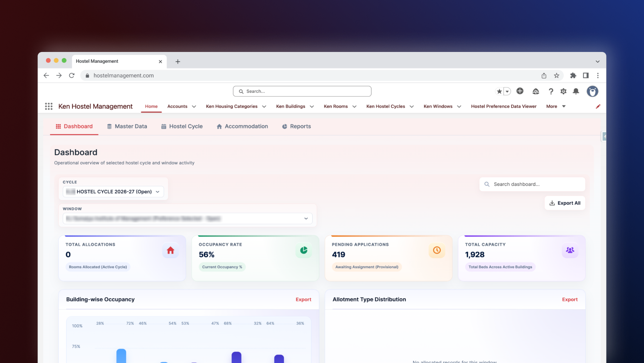
Task: Reload the page with the refresh icon
Action: click(x=71, y=75)
